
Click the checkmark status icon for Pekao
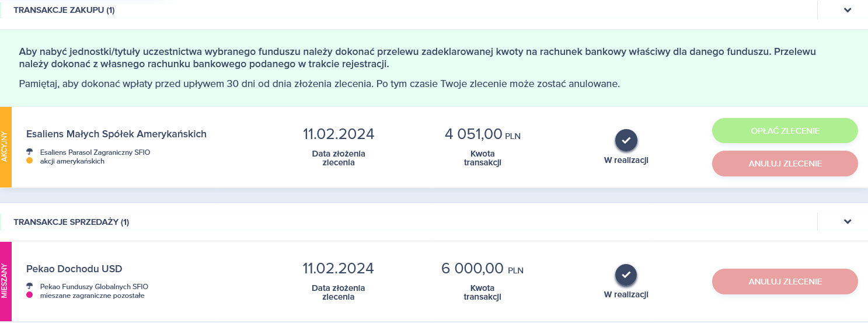pos(626,275)
